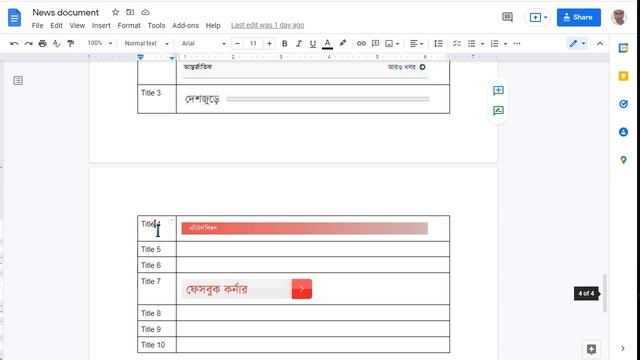Viewport: 640px width, 360px height.
Task: Star the News document
Action: [x=116, y=12]
